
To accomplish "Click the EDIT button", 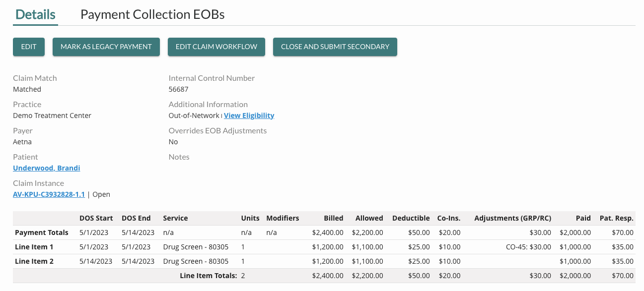I will (x=29, y=47).
